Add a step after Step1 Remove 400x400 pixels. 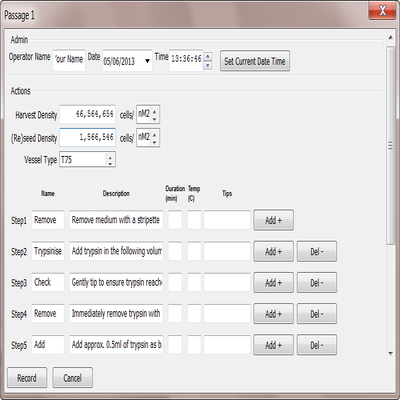point(273,220)
